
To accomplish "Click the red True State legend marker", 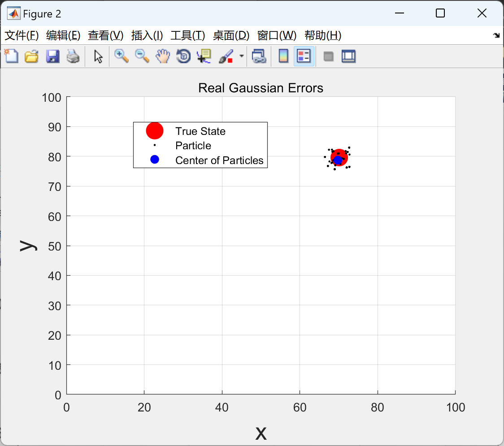I will [155, 130].
